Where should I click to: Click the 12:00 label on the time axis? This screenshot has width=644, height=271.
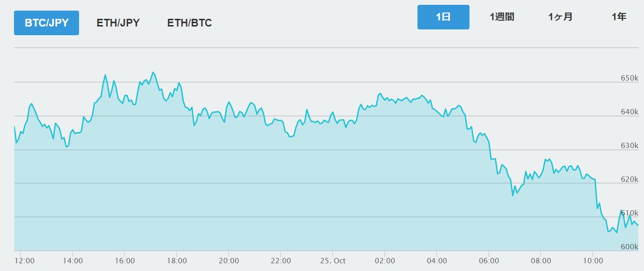(25, 261)
